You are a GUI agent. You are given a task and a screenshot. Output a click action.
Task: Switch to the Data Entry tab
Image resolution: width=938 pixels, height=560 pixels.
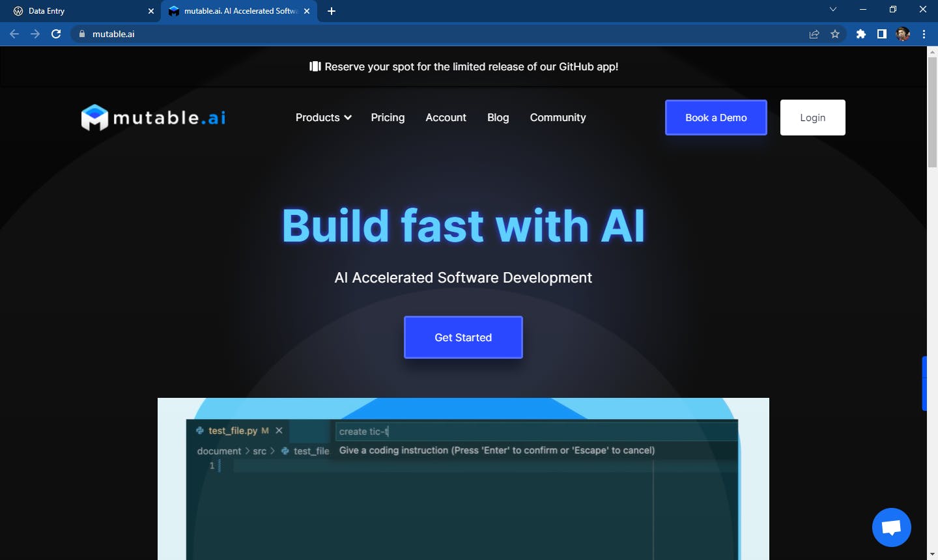(x=78, y=11)
